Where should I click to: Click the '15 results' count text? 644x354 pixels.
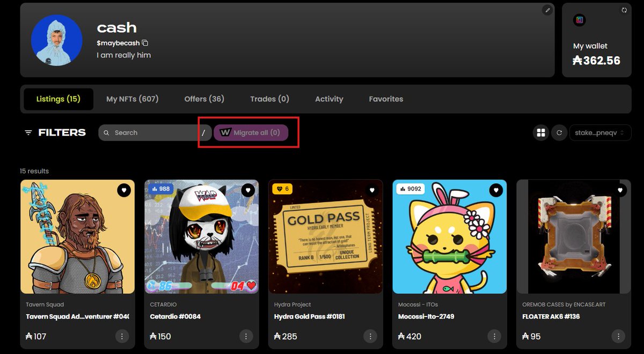(x=34, y=171)
